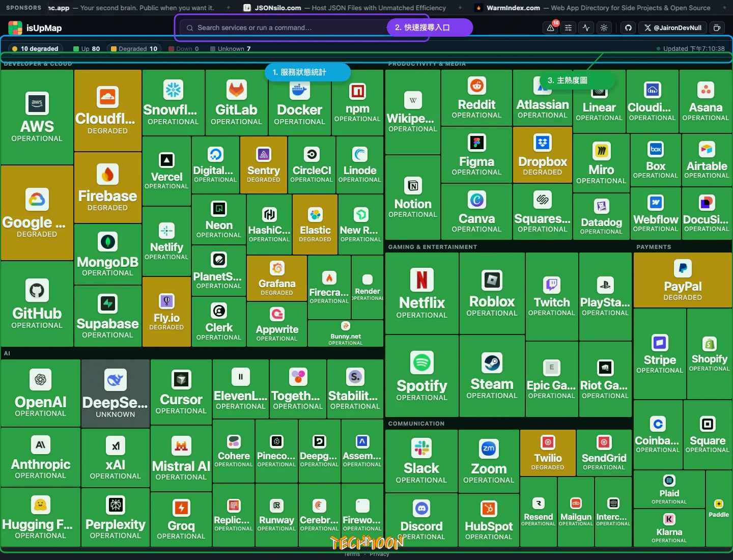Open the Twilio degraded tile
This screenshot has width=733, height=560.
click(548, 453)
